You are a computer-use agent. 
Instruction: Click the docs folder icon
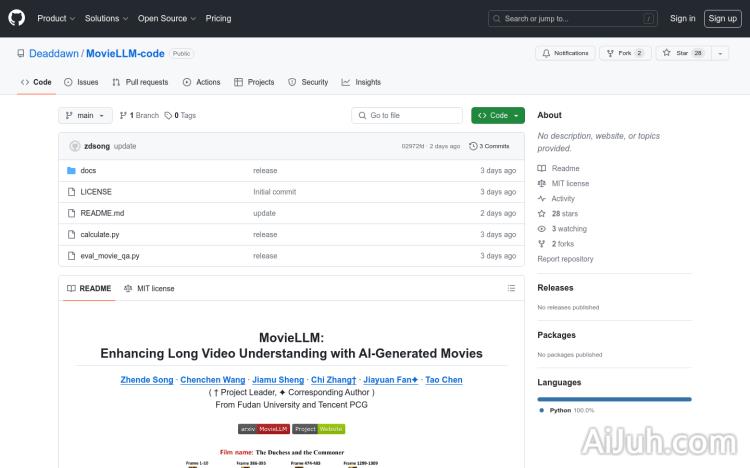click(71, 171)
